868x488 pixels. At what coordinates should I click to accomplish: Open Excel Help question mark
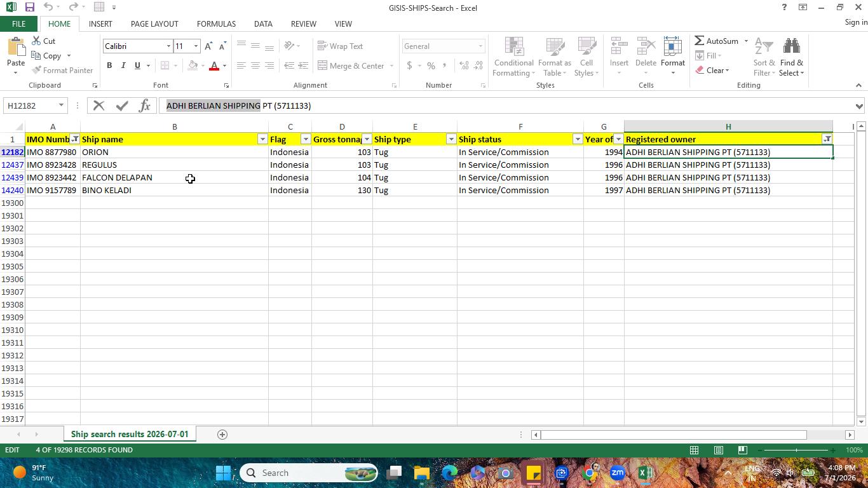coord(783,7)
